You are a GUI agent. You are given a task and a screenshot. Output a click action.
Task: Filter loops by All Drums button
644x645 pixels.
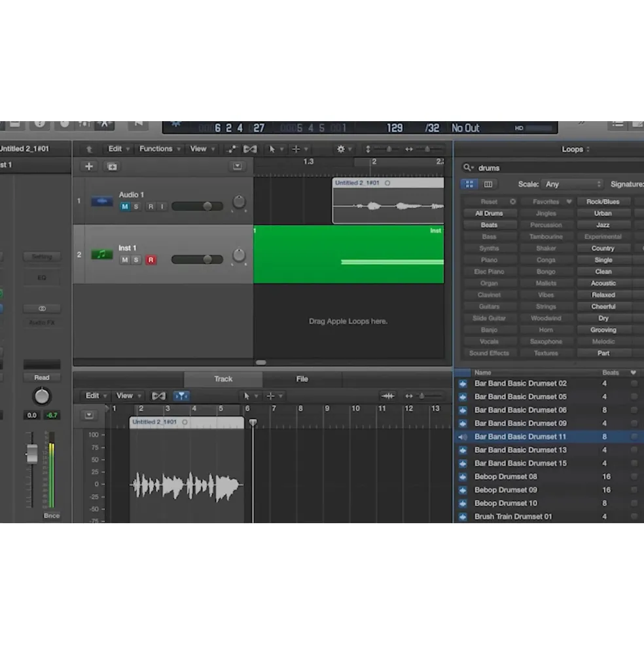point(489,213)
